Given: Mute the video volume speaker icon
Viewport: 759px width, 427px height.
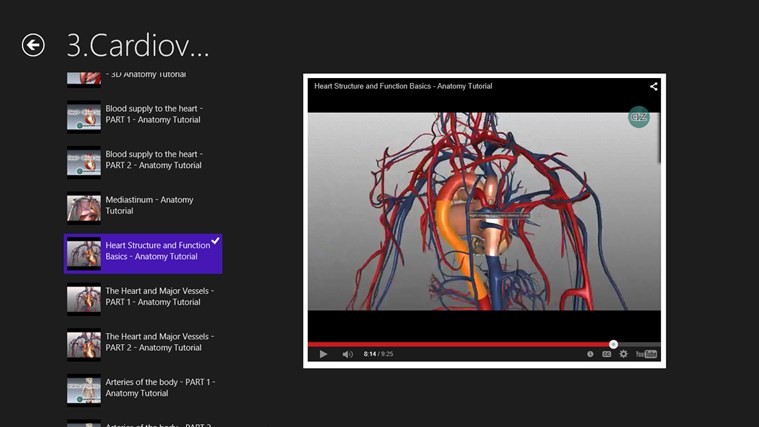Looking at the screenshot, I should coord(347,354).
